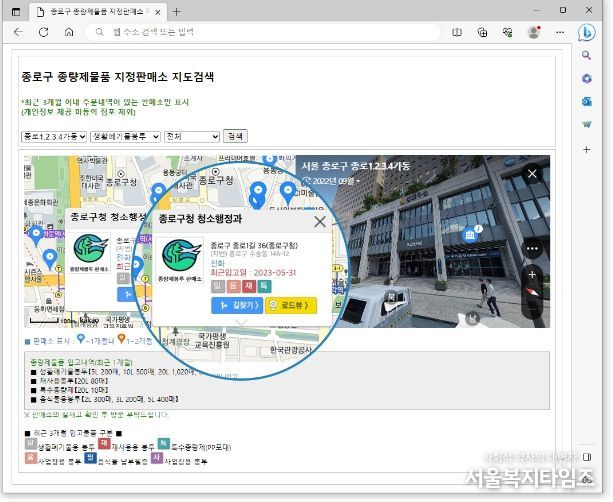The width and height of the screenshot is (613, 502).
Task: Click the blue 길찾기 directions button
Action: point(237,305)
